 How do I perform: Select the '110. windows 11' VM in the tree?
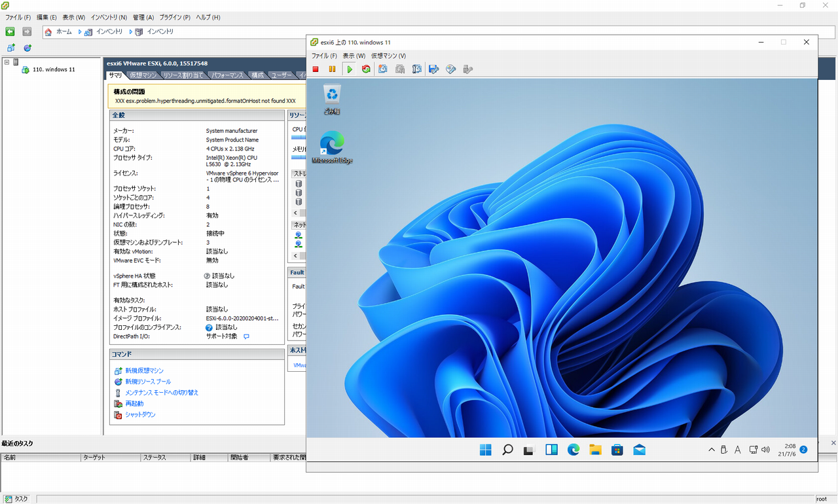click(48, 69)
